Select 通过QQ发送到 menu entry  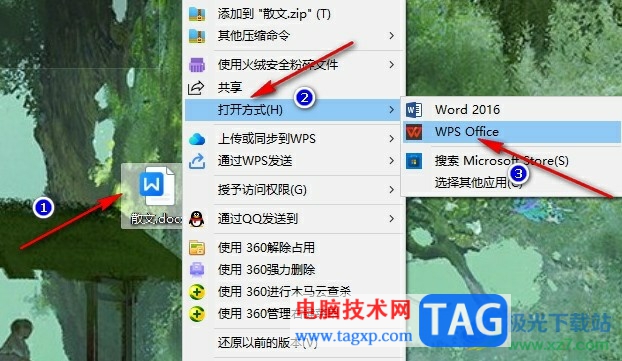pos(294,219)
